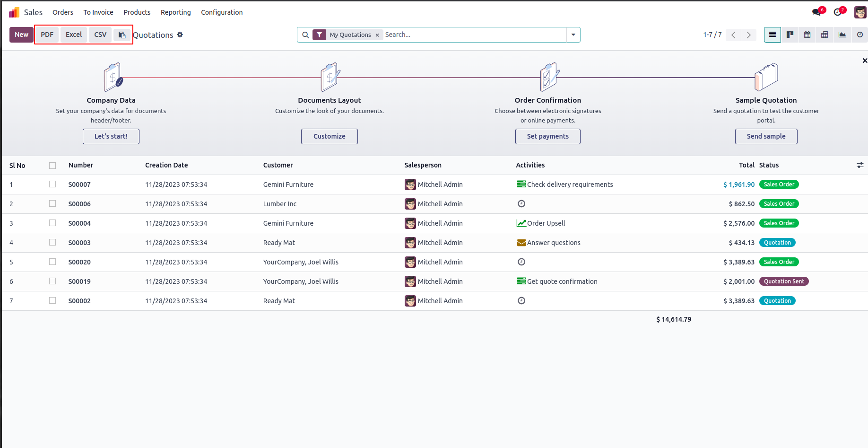Open the chat messages icon
This screenshot has width=868, height=448.
coord(816,12)
